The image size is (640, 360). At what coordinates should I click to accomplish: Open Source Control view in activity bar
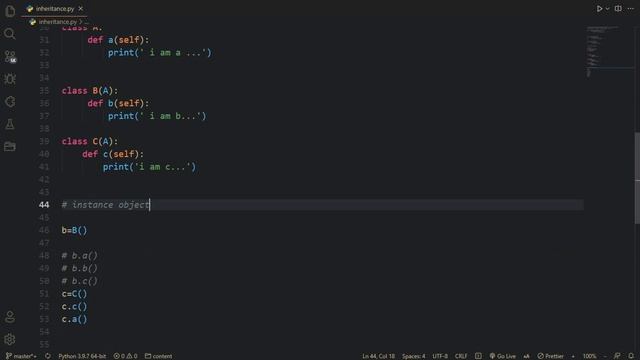click(x=10, y=56)
